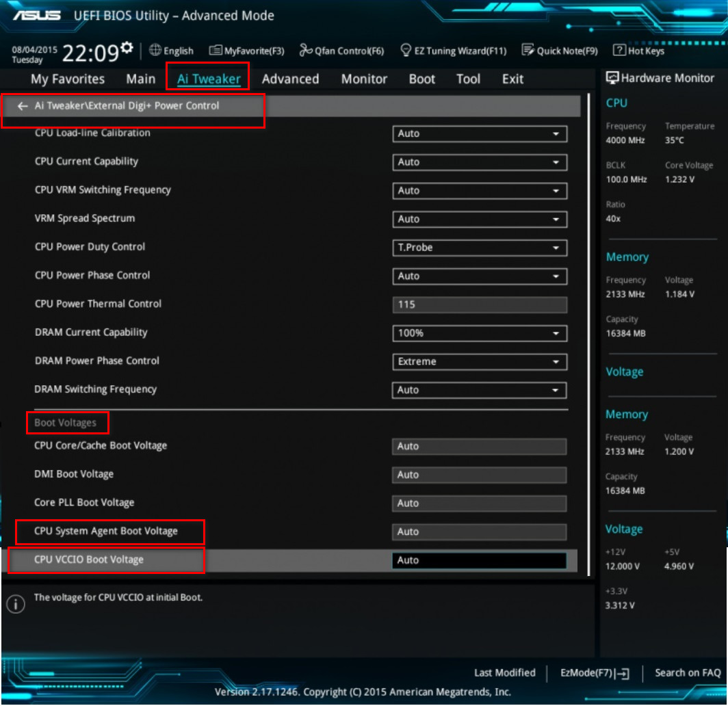The image size is (728, 706).
Task: Open the Exit tab
Action: pos(512,79)
